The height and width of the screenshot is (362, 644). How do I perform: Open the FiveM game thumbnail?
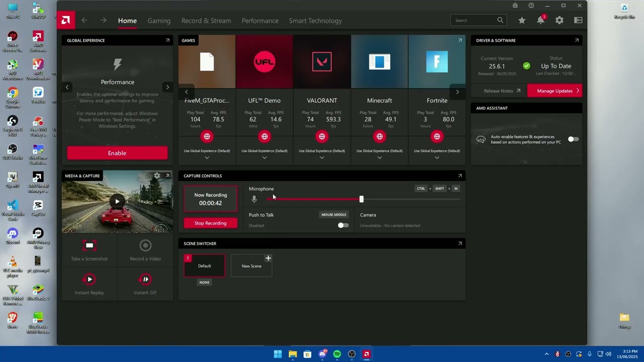coord(207,61)
